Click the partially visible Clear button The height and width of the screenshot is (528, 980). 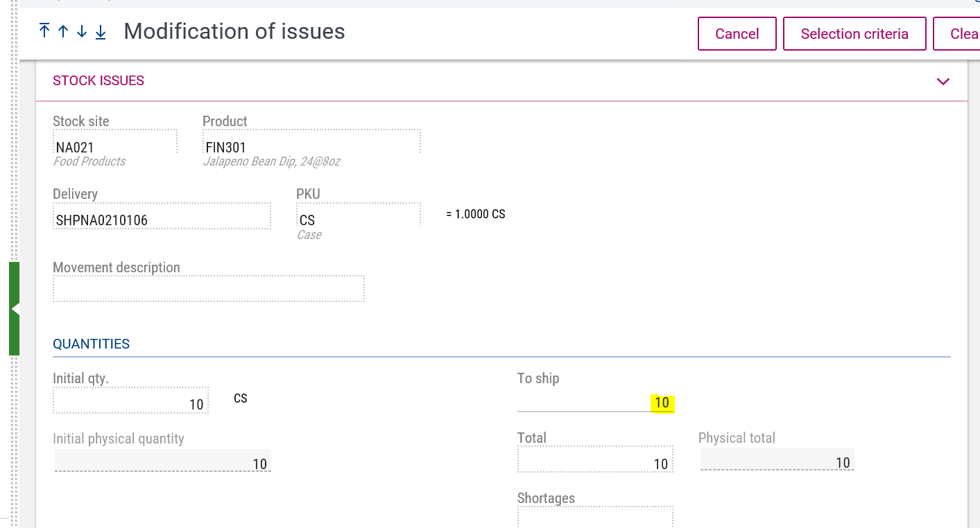(960, 34)
